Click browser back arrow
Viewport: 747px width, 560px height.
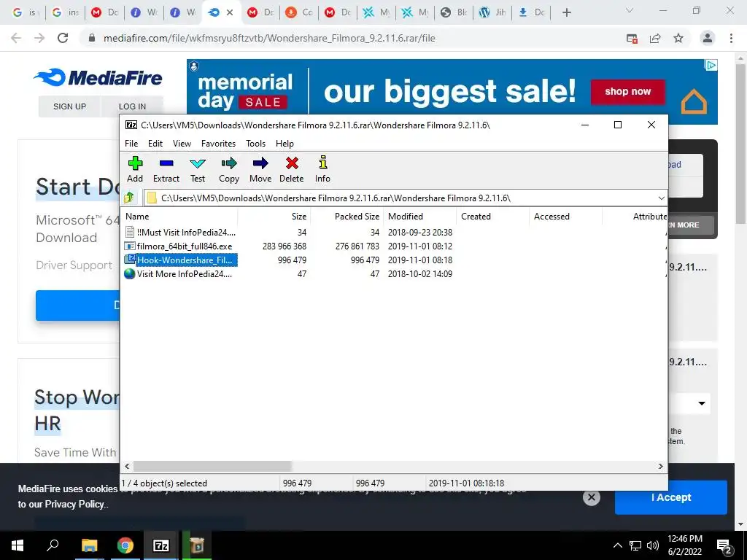pos(16,38)
